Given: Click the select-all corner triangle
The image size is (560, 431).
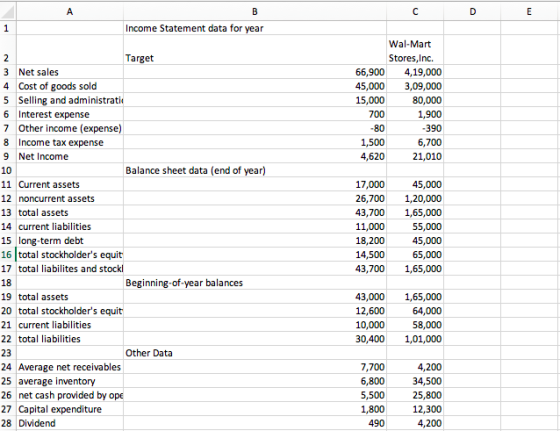Looking at the screenshot, I should click(8, 12).
